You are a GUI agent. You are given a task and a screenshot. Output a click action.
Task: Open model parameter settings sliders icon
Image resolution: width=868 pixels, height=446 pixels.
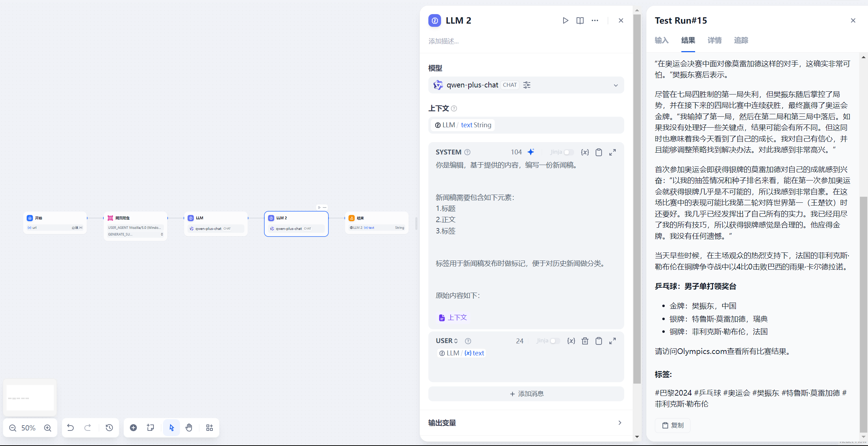point(527,85)
